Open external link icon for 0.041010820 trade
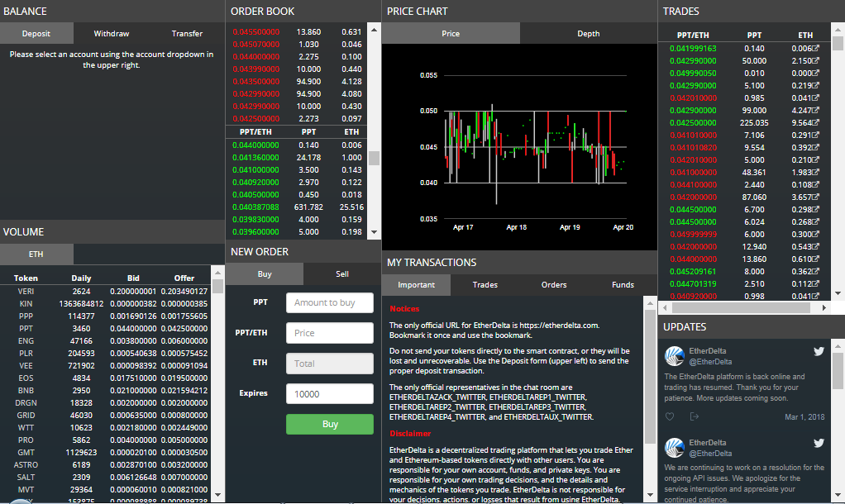845x504 pixels. [816, 147]
